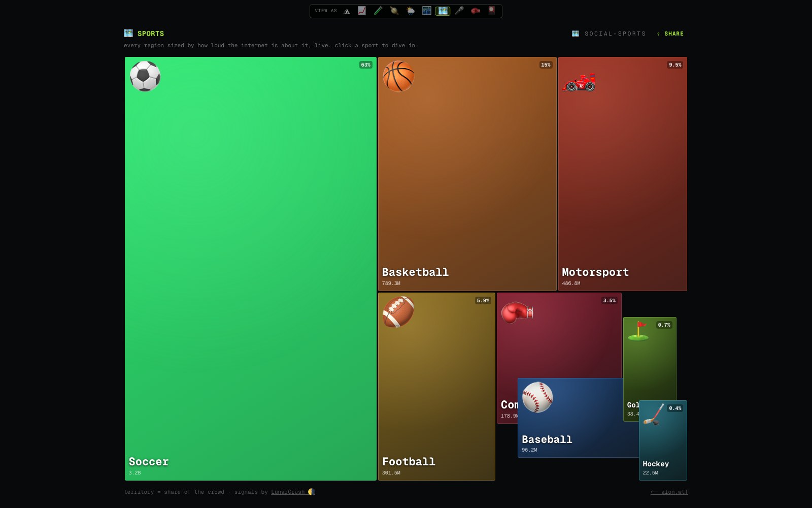Screen dimensions: 812x508
Task: Click the 486.8M value under Motorsport
Action: click(x=571, y=283)
